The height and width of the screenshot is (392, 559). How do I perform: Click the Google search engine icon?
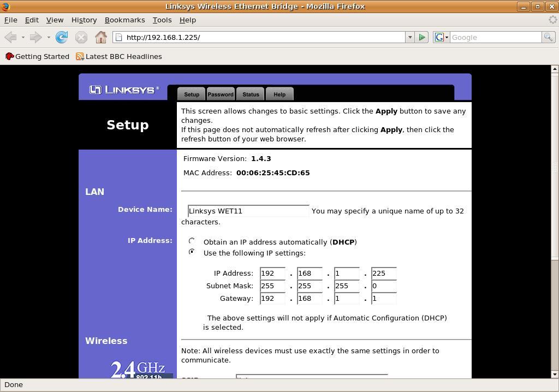coord(439,37)
